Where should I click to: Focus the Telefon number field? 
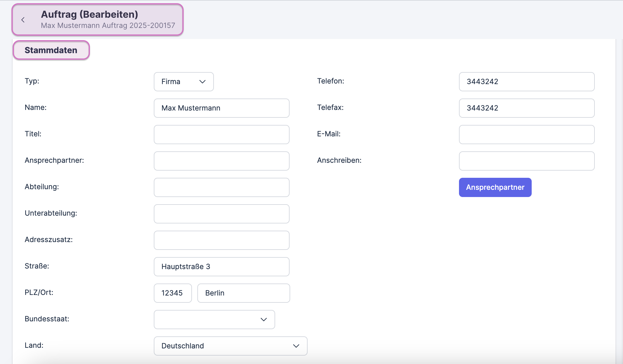(527, 82)
